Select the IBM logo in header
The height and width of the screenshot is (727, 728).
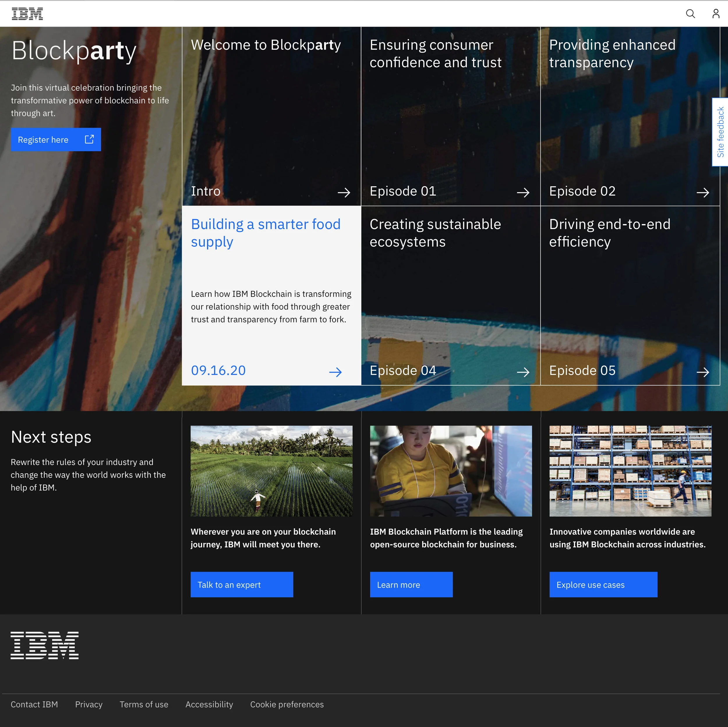(27, 14)
